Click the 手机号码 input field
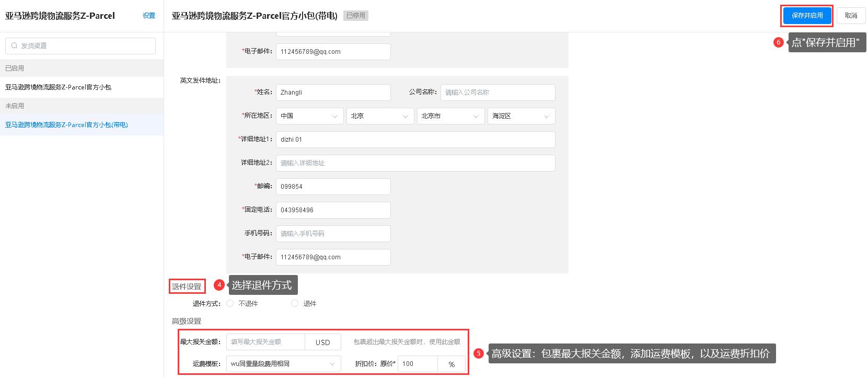The height and width of the screenshot is (378, 868). click(333, 234)
